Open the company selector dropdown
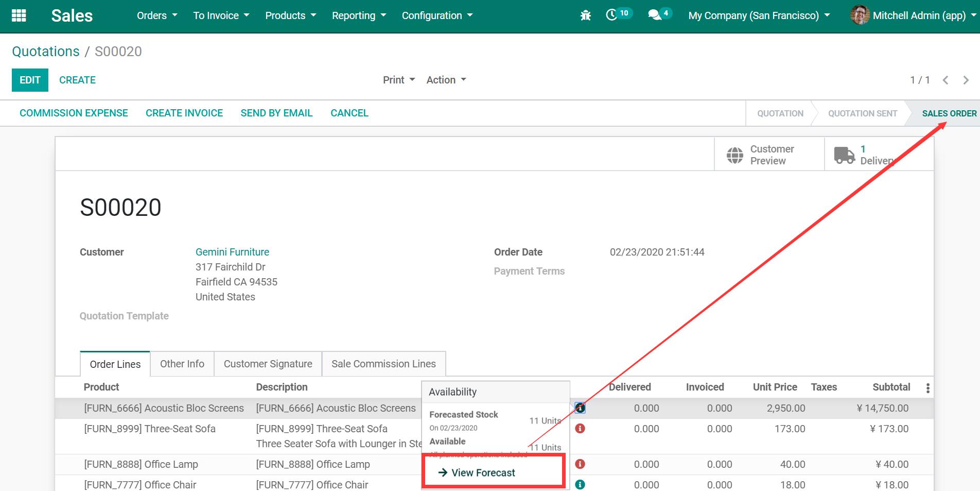This screenshot has height=491, width=980. pos(759,15)
